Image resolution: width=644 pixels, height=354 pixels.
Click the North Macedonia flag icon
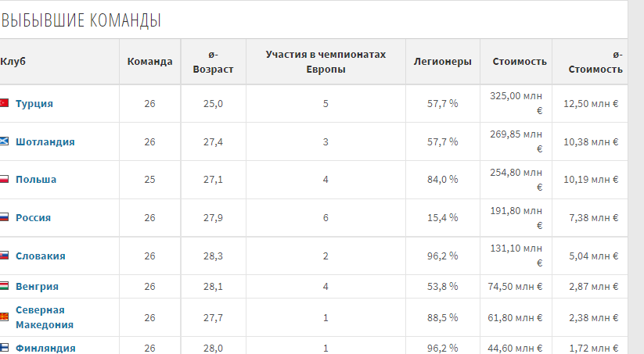click(x=4, y=317)
